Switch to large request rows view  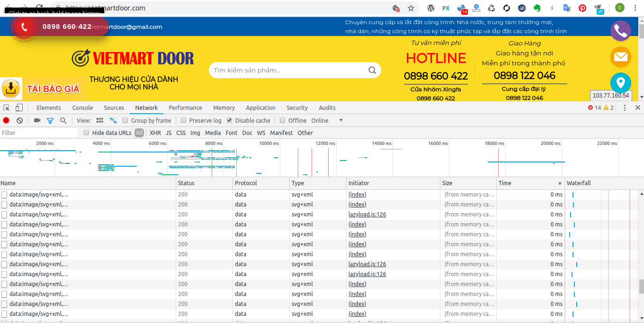coord(100,121)
